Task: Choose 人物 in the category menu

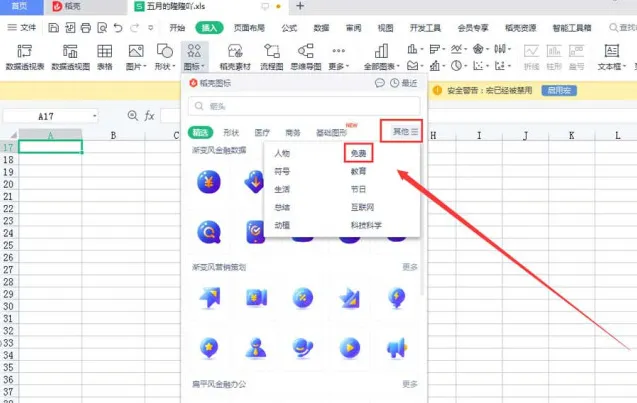Action: click(282, 153)
